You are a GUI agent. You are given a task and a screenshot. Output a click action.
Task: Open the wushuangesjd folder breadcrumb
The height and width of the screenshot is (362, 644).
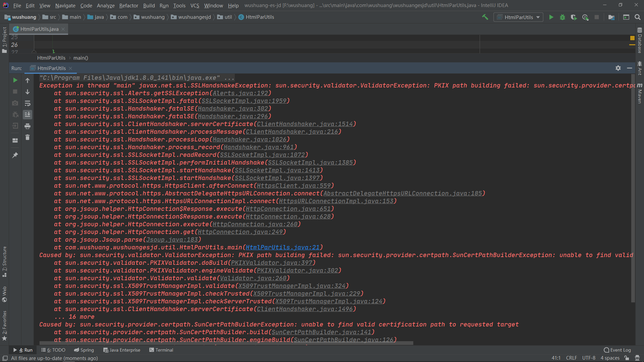pos(191,17)
